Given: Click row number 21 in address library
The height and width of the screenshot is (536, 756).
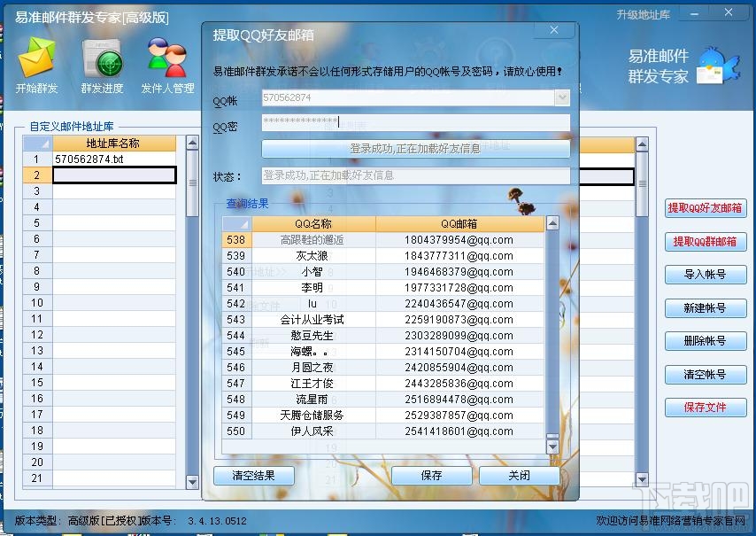Looking at the screenshot, I should pos(37,478).
